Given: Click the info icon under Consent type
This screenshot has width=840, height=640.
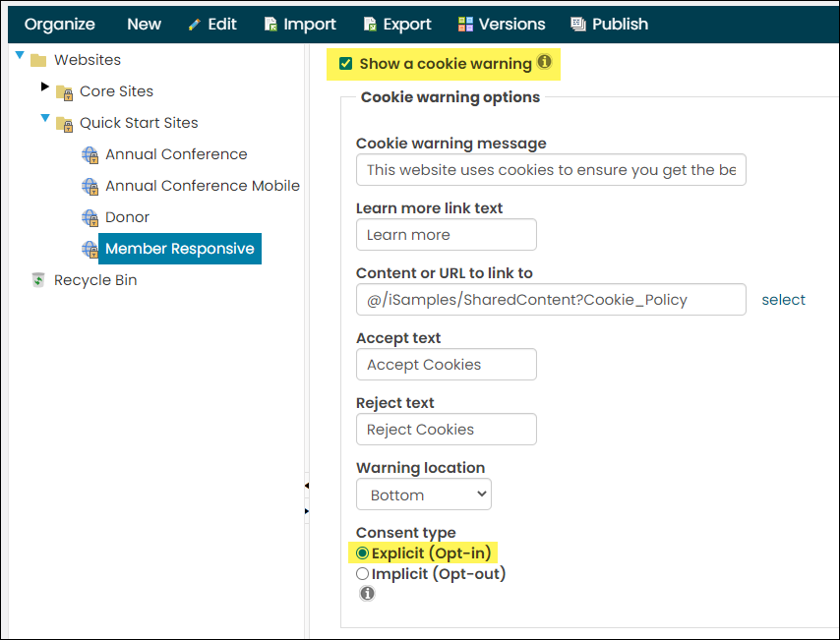Looking at the screenshot, I should [367, 594].
